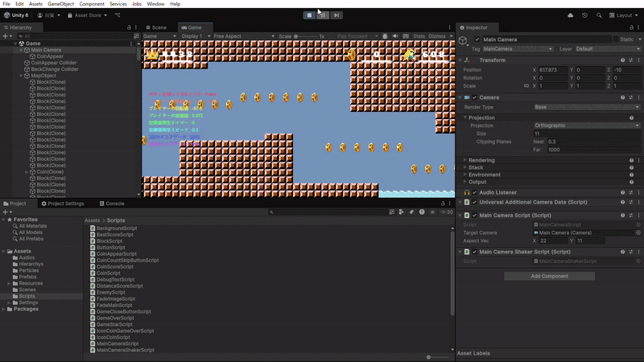Toggle Stats overlay in Game view

tap(419, 36)
